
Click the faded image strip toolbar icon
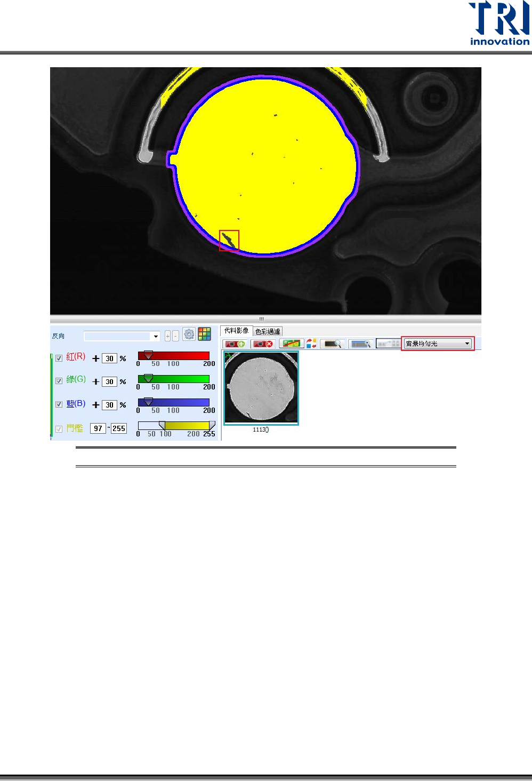(388, 344)
